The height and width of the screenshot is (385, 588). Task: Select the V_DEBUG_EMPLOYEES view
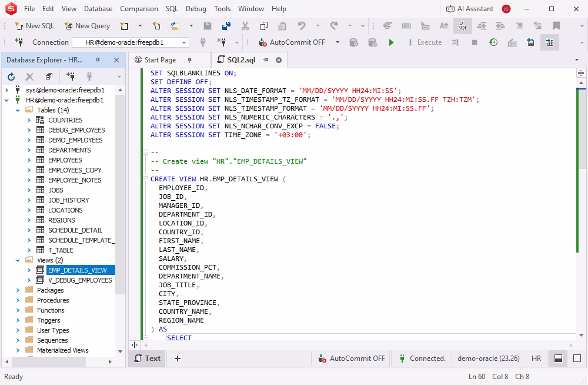pos(80,280)
